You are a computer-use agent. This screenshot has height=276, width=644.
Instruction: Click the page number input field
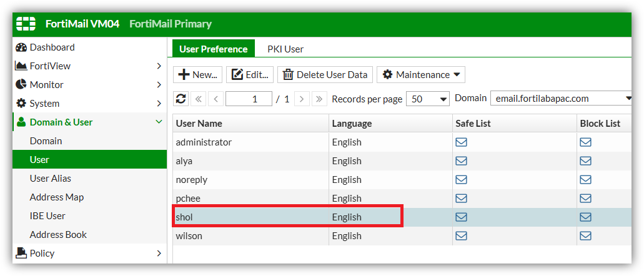tap(249, 99)
